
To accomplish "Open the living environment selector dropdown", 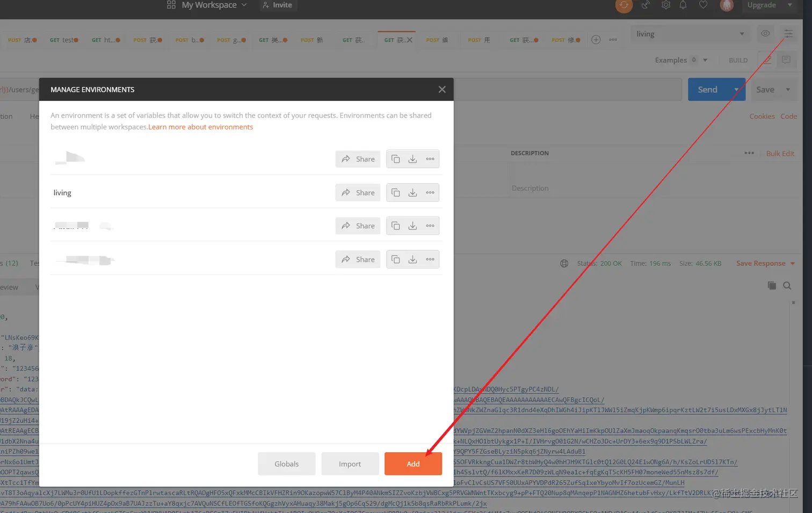I will click(690, 34).
